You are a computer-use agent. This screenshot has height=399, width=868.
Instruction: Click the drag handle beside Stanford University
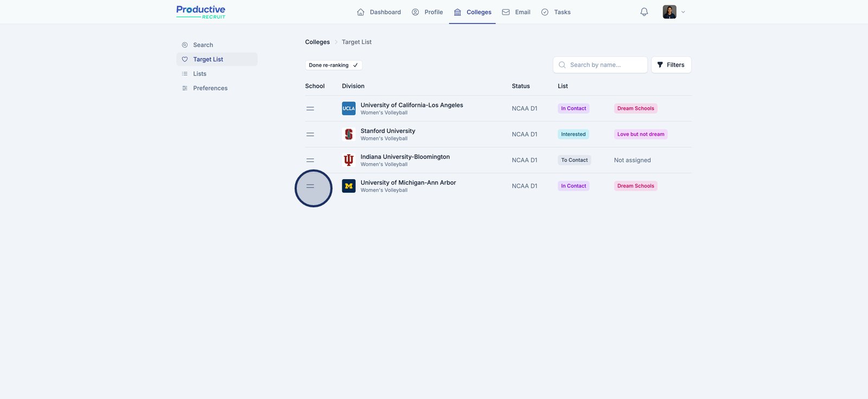point(310,134)
